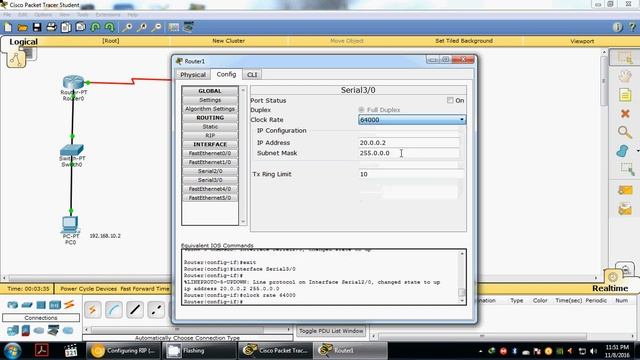Open global Settings in config sidebar
Screen dimensions: 640x360
pos(210,100)
